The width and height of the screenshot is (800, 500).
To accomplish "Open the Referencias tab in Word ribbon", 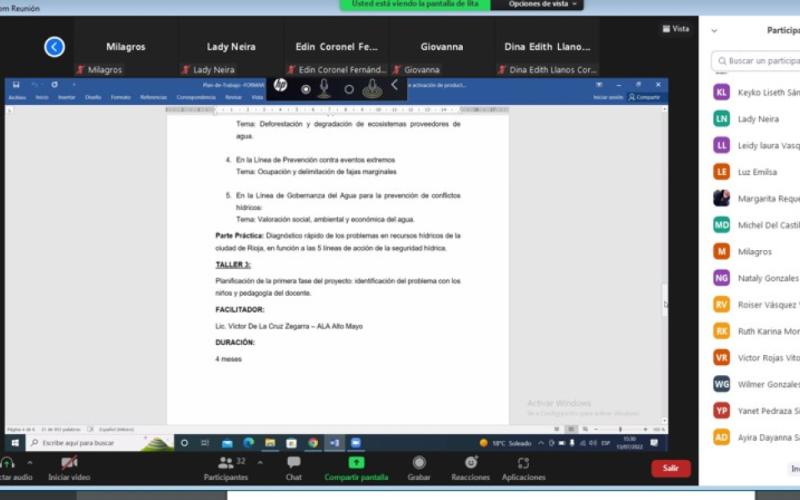I will point(153,97).
